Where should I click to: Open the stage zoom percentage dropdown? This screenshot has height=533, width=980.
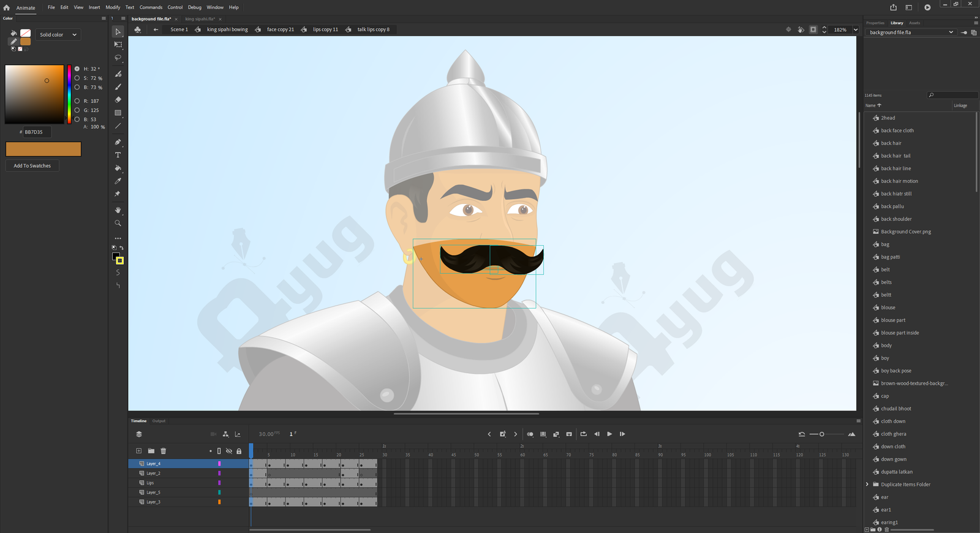tap(856, 29)
